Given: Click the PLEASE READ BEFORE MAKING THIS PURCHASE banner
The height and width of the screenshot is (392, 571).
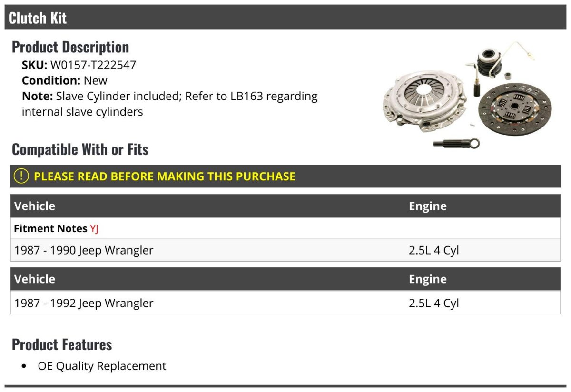Looking at the screenshot, I should point(285,176).
